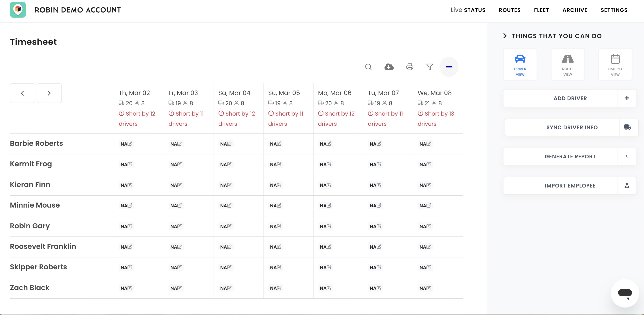
Task: Click the Robin app logo
Action: (x=18, y=10)
